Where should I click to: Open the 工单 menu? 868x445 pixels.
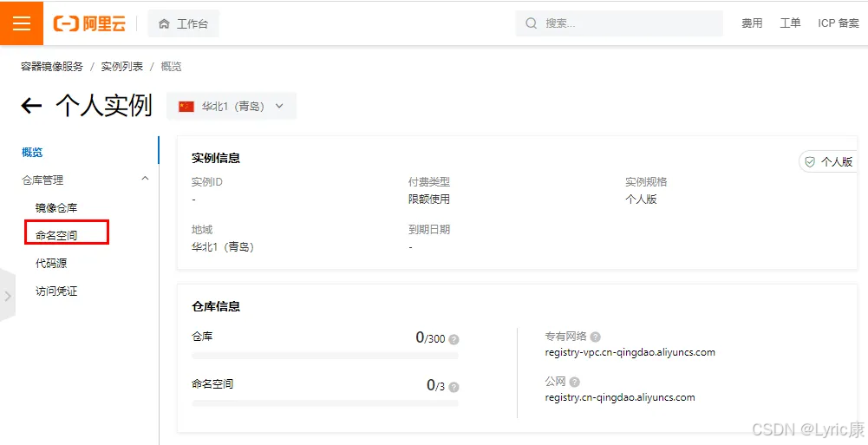[x=790, y=23]
